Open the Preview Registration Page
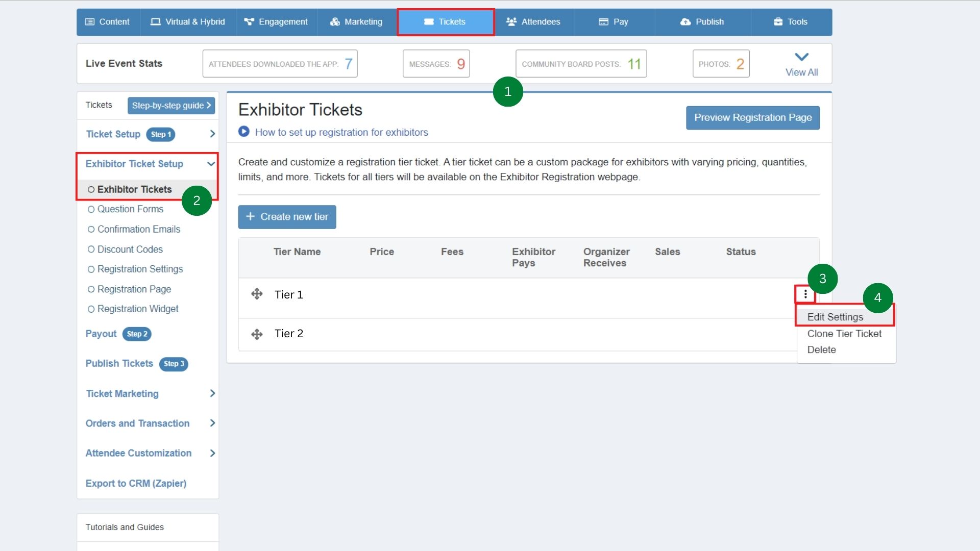The height and width of the screenshot is (551, 980). (x=752, y=117)
